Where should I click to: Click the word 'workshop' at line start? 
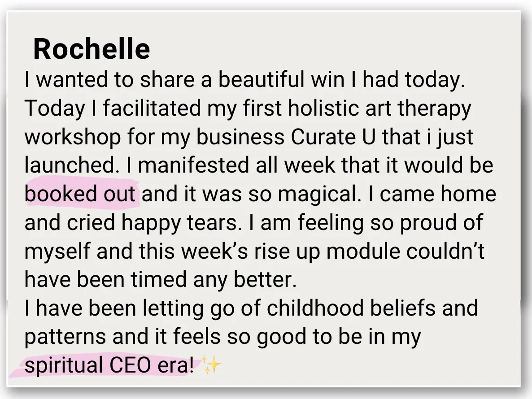pos(73,137)
